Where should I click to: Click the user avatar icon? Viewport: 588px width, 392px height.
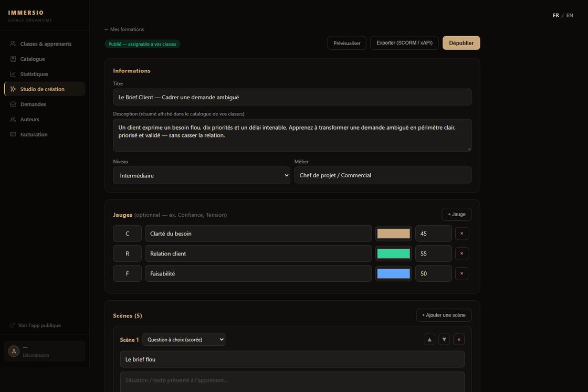click(x=14, y=351)
